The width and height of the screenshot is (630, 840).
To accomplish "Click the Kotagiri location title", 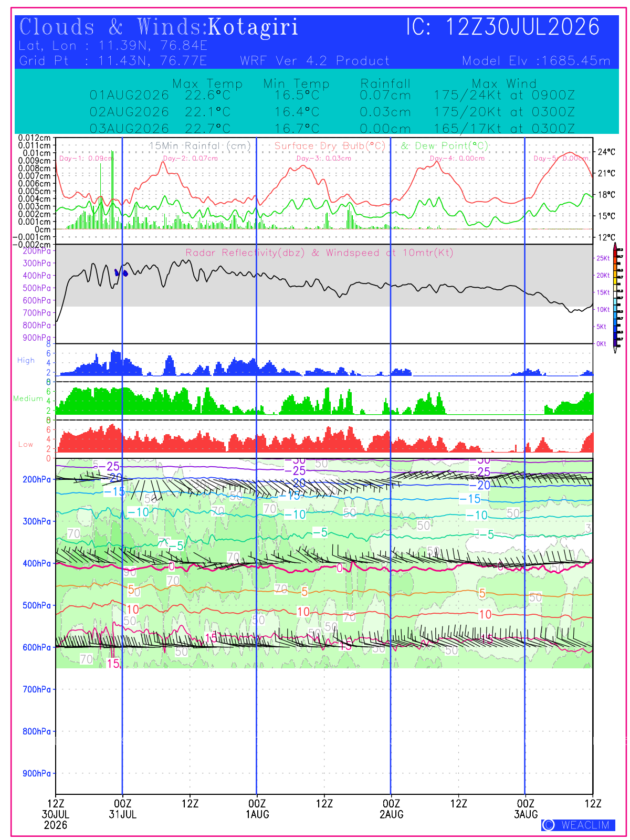I will 253,27.
